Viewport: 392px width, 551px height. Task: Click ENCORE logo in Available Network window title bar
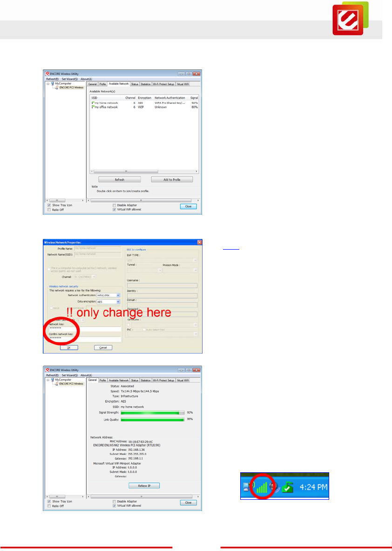[47, 74]
